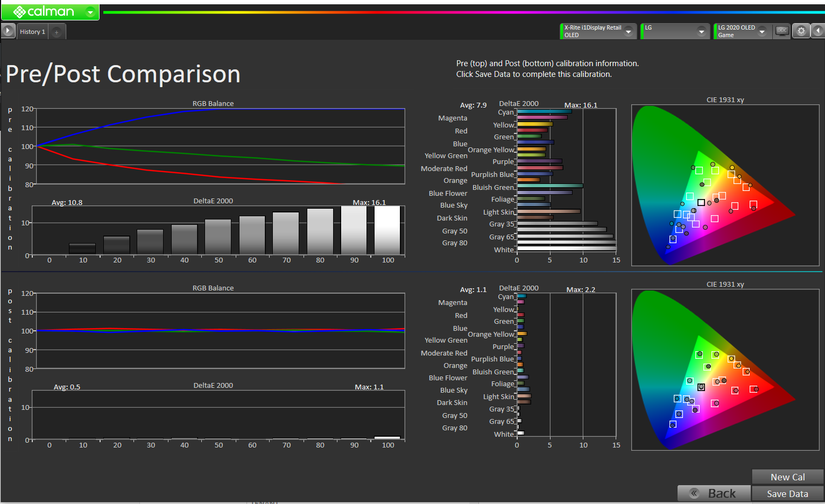
Task: Open settings with the gear icon
Action: tap(801, 31)
